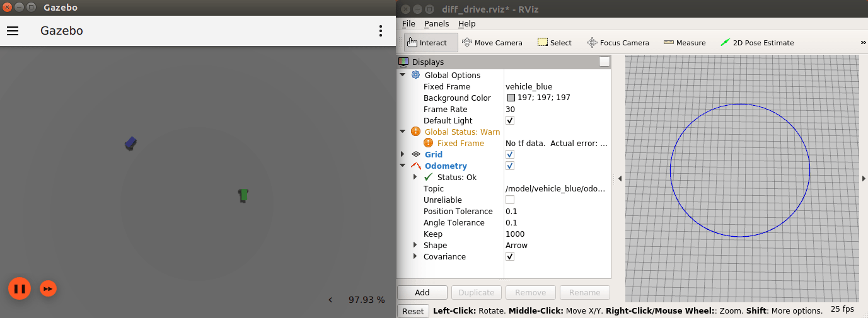Collapse the Global Options section
The width and height of the screenshot is (868, 318).
pos(403,75)
